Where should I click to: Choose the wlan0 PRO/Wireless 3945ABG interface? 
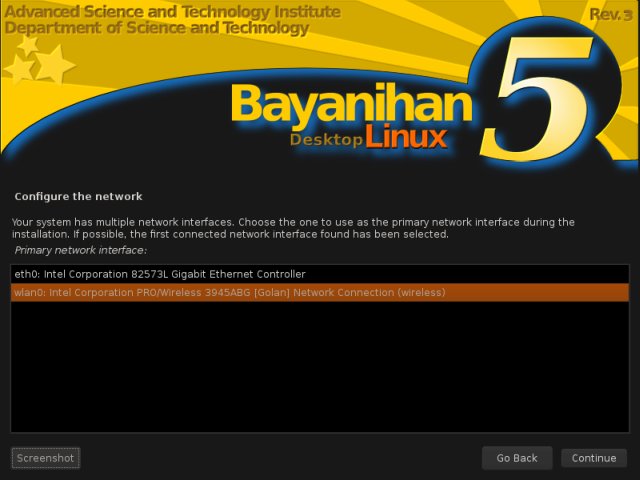tap(228, 292)
